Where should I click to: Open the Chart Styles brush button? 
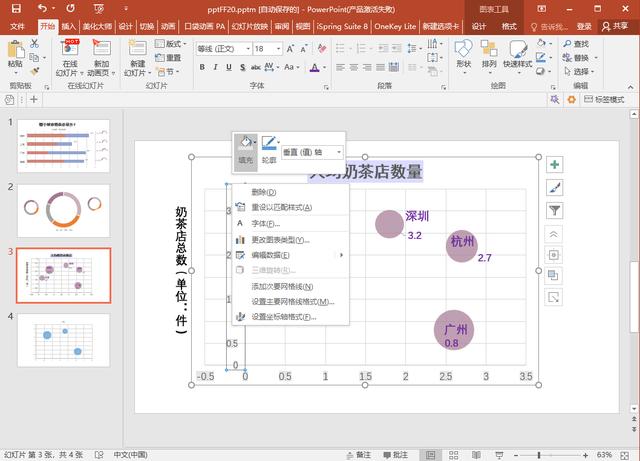(x=555, y=187)
